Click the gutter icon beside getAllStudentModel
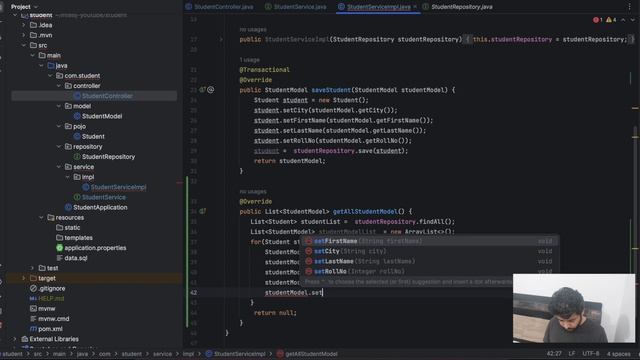The width and height of the screenshot is (640, 360). coord(202,211)
